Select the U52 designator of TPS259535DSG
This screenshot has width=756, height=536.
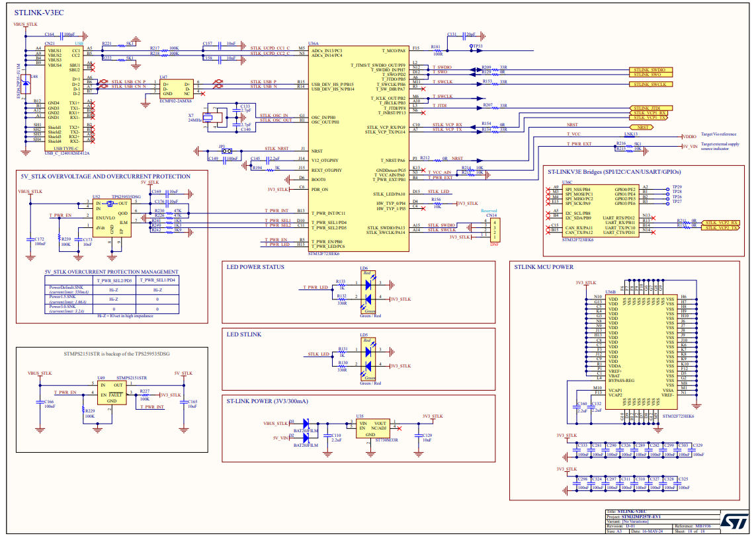pos(97,196)
